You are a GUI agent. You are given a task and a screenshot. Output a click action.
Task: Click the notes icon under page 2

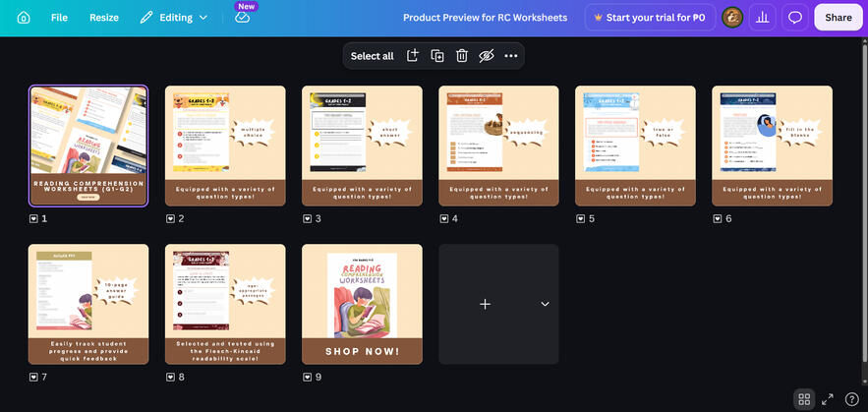(x=170, y=218)
